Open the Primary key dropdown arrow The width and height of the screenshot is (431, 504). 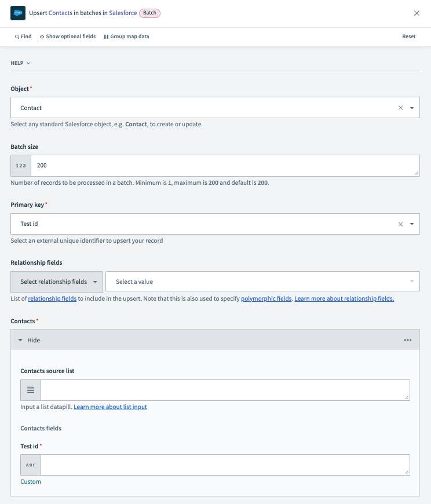coord(412,224)
